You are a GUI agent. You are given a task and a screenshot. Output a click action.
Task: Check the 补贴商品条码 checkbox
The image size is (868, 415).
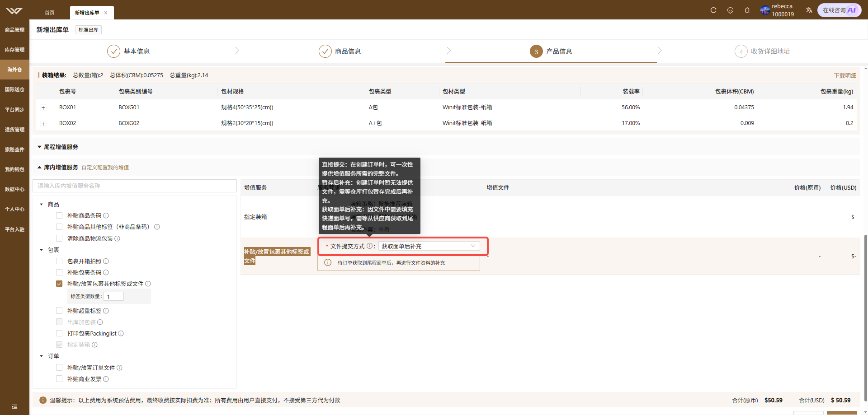point(59,215)
